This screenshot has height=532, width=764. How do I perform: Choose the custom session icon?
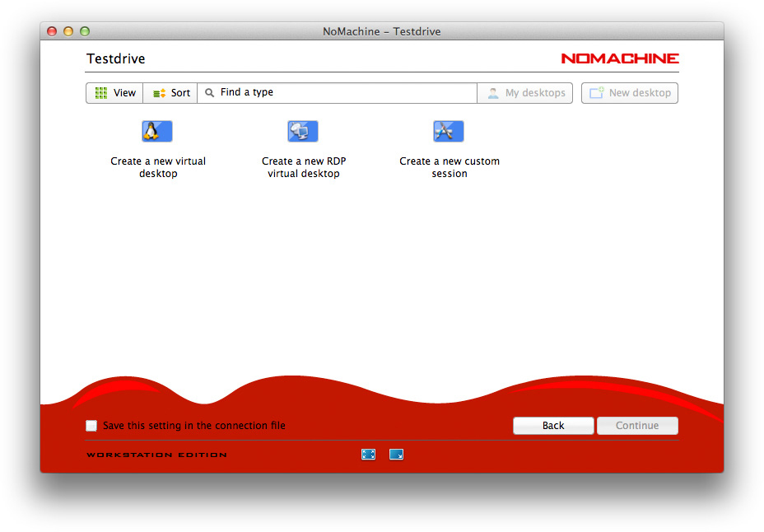click(x=448, y=131)
